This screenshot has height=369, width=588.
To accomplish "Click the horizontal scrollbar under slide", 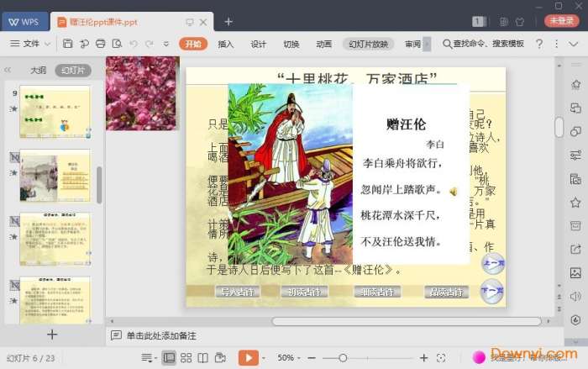I will tap(407, 321).
